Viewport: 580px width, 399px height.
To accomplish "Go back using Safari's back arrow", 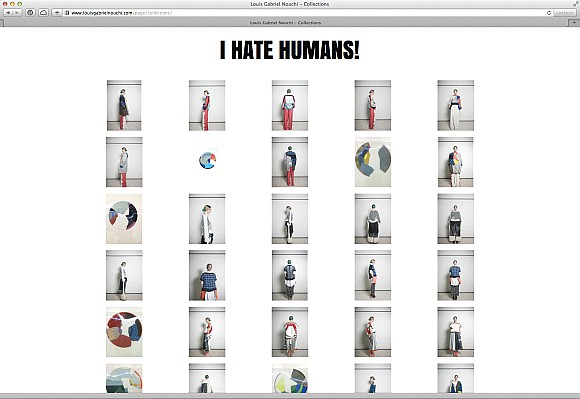I will (9, 13).
